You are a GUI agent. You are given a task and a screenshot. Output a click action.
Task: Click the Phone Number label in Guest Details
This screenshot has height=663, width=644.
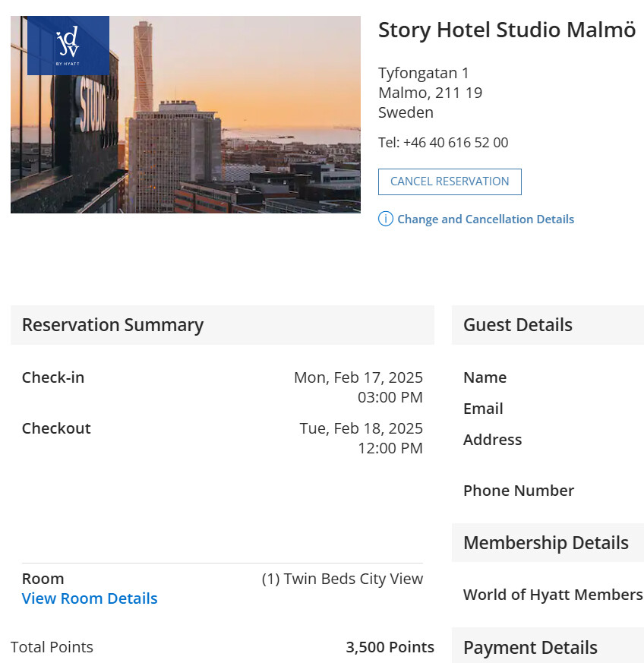click(519, 491)
